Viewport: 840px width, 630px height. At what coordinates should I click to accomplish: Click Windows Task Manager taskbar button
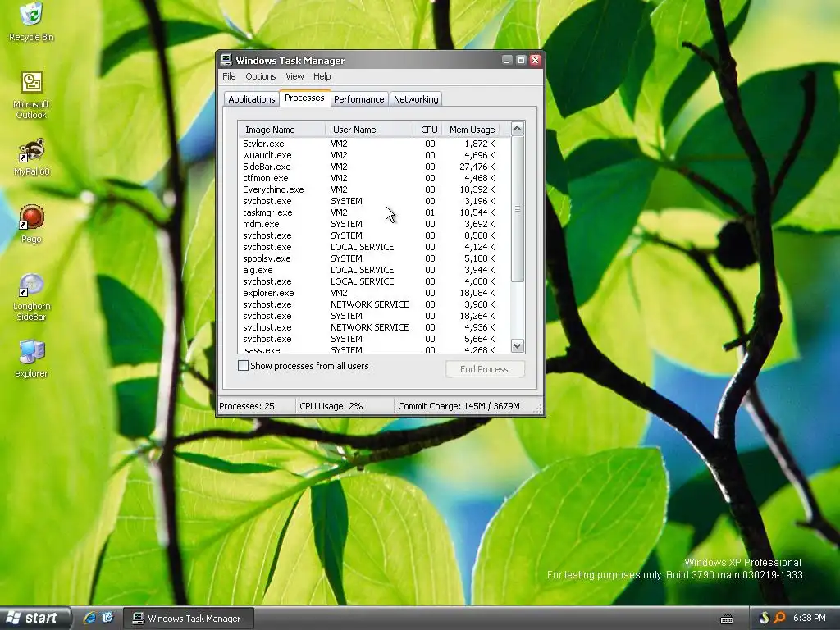click(x=189, y=619)
